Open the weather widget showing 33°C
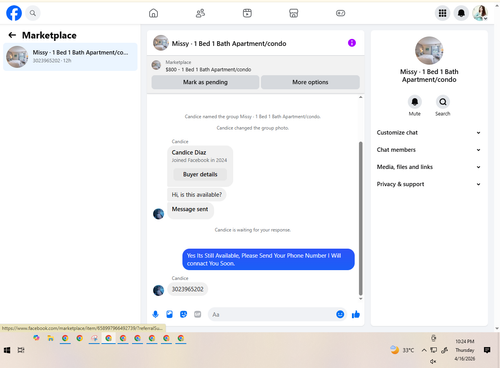500x368 pixels. click(402, 350)
